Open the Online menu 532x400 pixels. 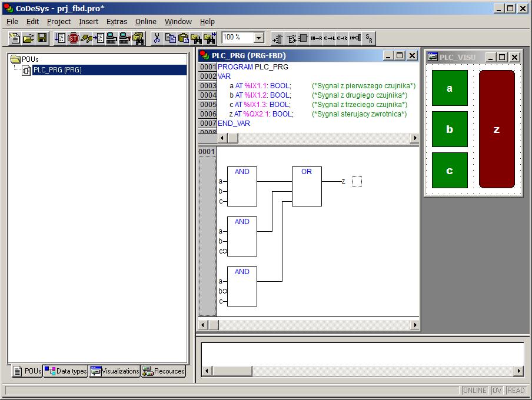point(146,22)
